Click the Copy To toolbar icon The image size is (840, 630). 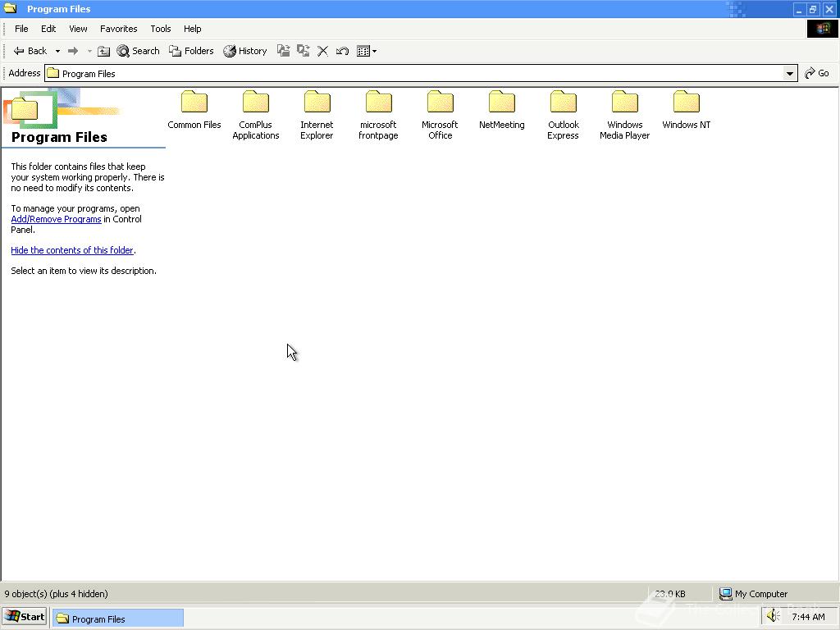click(304, 51)
